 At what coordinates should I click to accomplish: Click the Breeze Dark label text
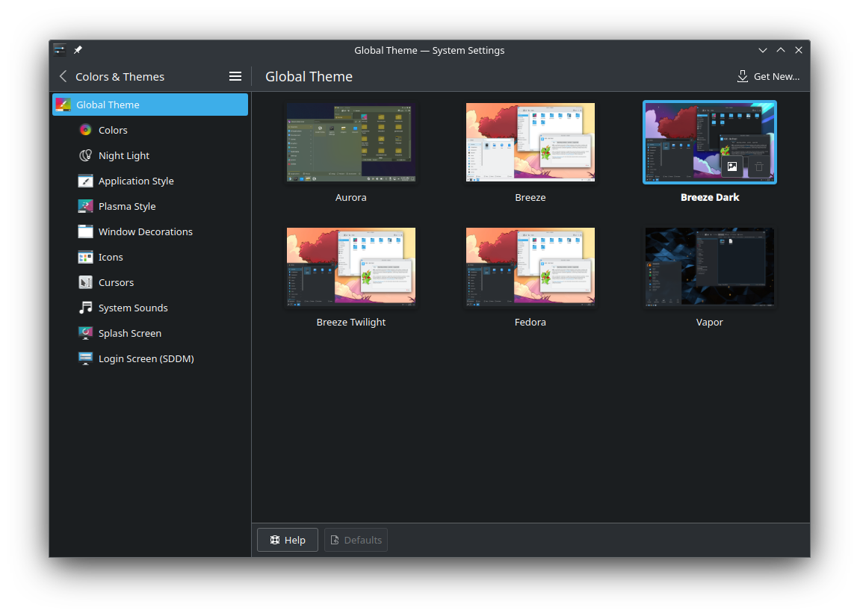tap(710, 197)
